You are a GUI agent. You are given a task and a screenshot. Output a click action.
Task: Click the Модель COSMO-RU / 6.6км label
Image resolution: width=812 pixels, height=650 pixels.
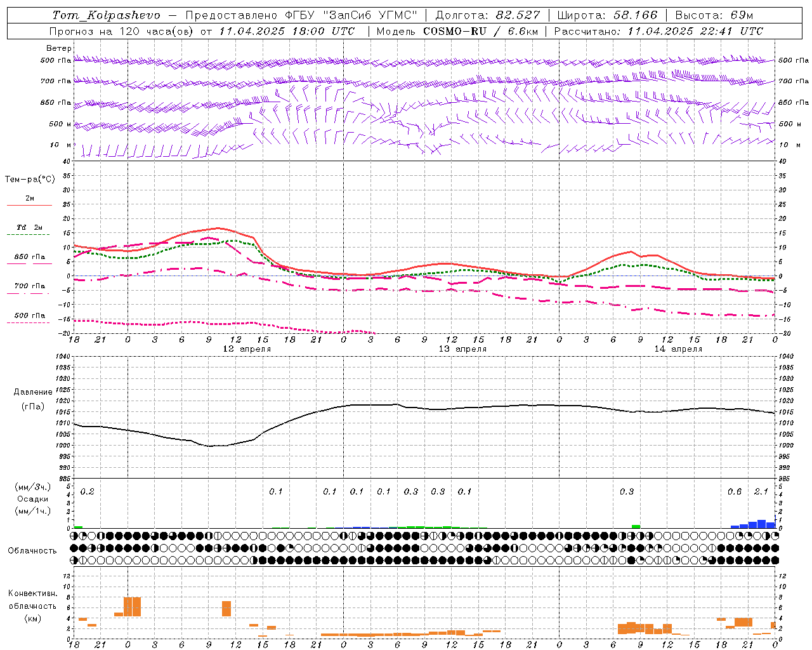click(457, 31)
